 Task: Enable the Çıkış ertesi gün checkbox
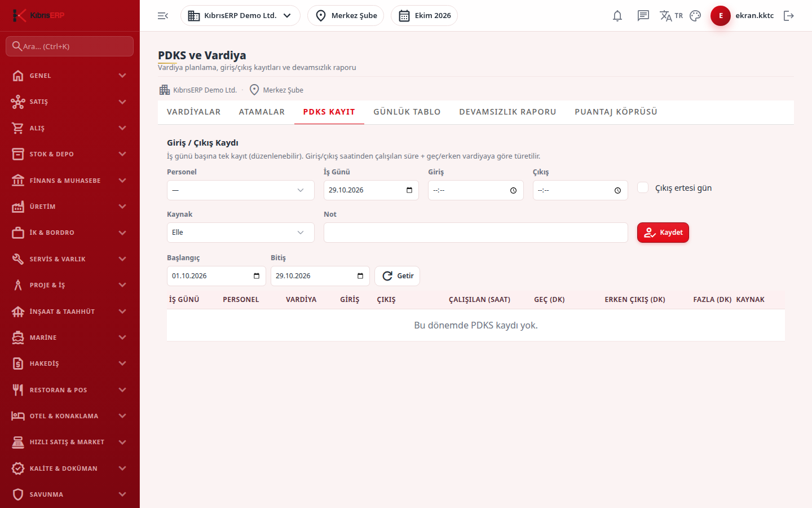point(643,187)
